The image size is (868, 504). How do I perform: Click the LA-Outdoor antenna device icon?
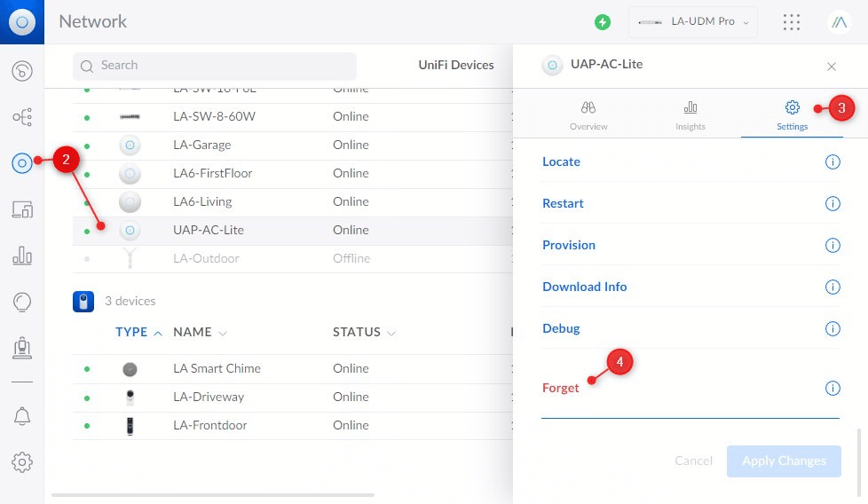[130, 258]
